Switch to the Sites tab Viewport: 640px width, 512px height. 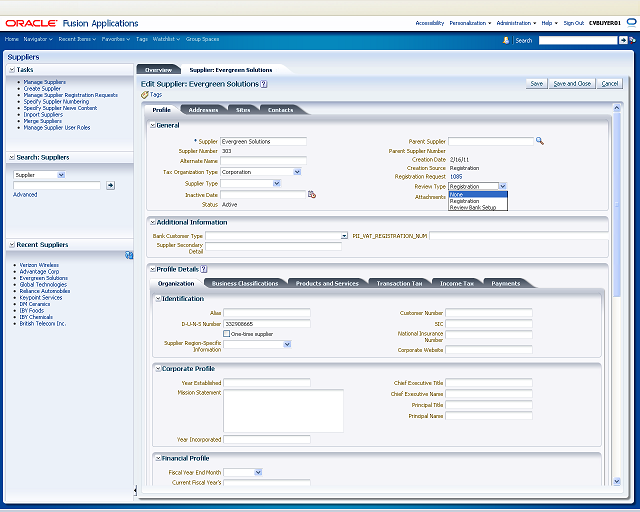[243, 110]
